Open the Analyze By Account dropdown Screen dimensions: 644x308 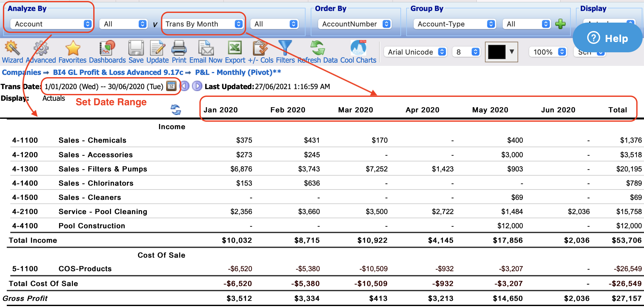pos(51,24)
